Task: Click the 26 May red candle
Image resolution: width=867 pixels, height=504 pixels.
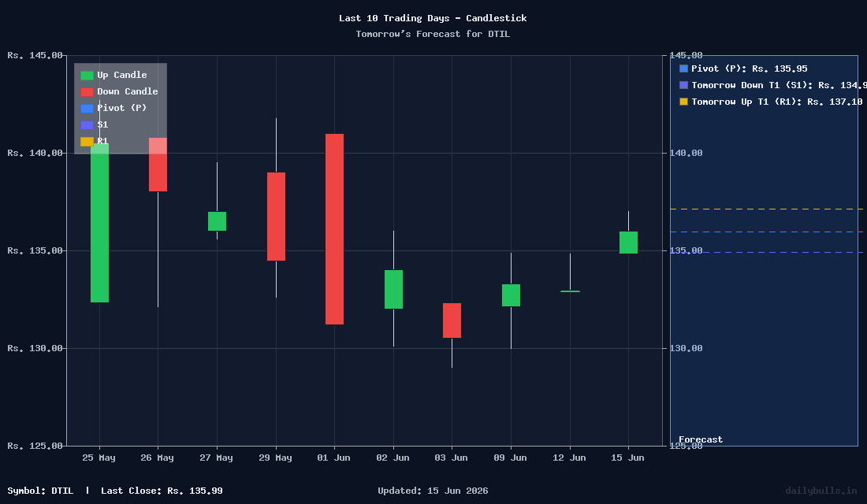Action: [158, 165]
